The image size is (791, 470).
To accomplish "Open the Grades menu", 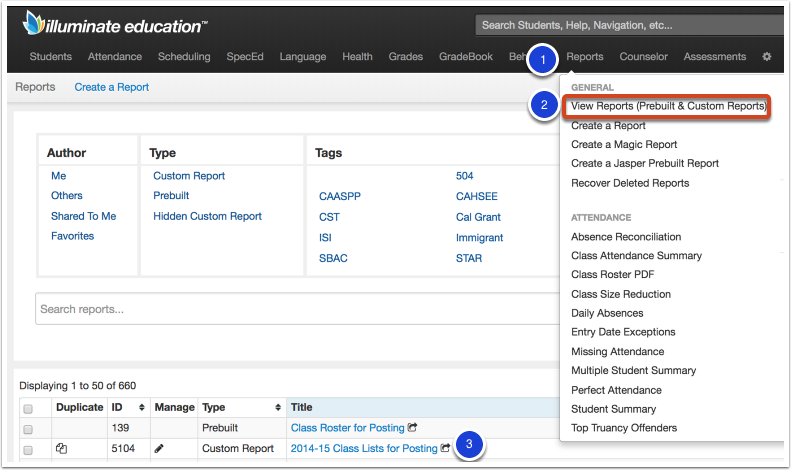I will coord(406,56).
